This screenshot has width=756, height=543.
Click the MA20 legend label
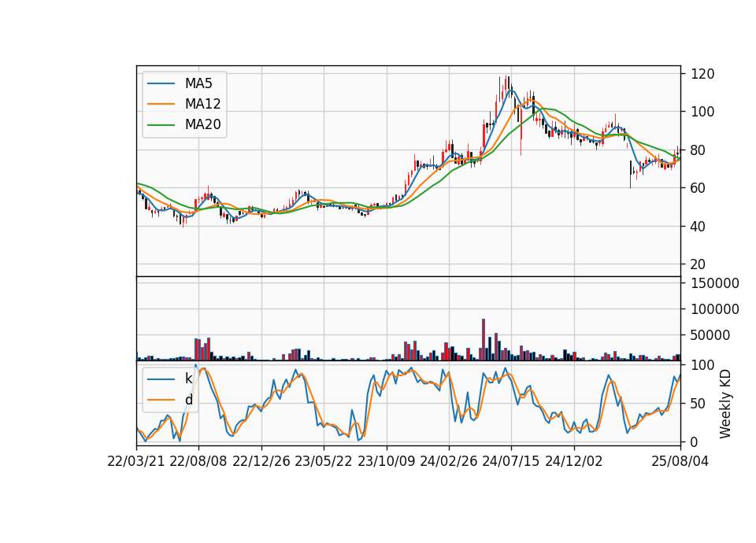coord(202,125)
